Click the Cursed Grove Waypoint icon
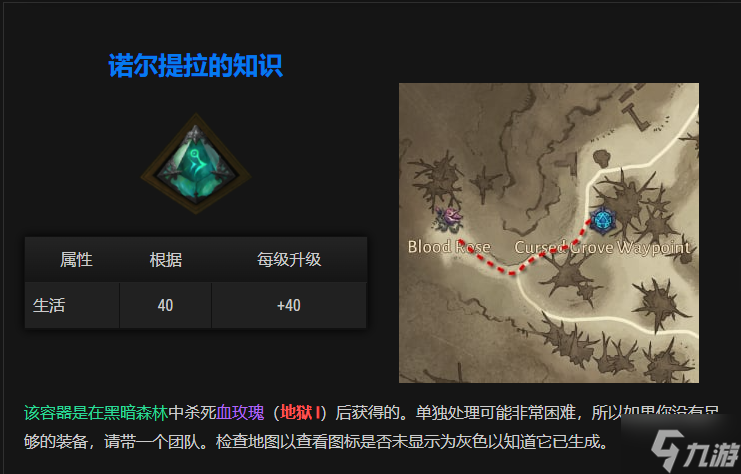Viewport: 741px width, 474px height. click(602, 220)
